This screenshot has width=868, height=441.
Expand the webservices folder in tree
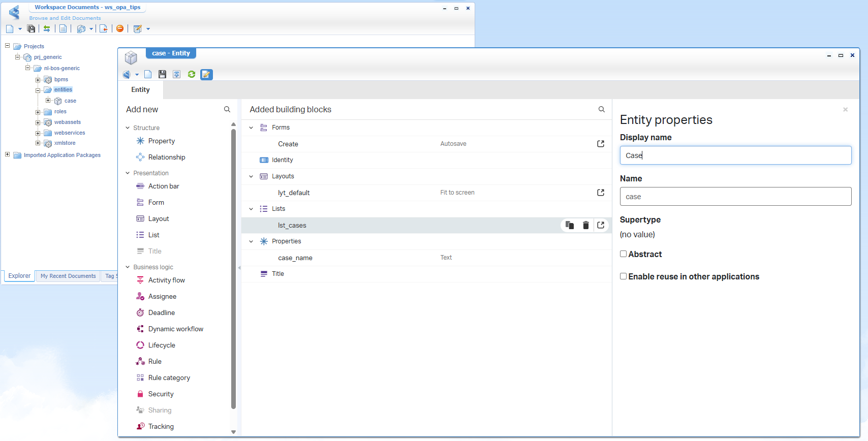click(x=38, y=133)
